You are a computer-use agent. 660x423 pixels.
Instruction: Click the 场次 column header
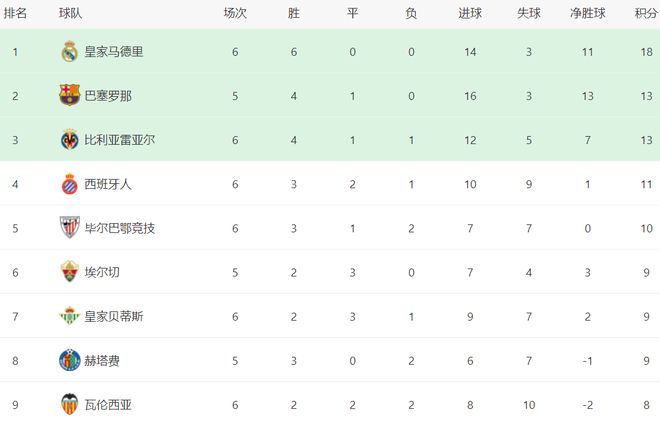pos(235,13)
